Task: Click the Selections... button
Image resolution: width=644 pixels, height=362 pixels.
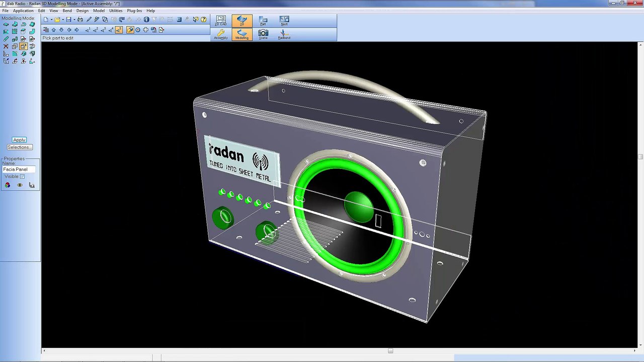Action: pyautogui.click(x=19, y=147)
